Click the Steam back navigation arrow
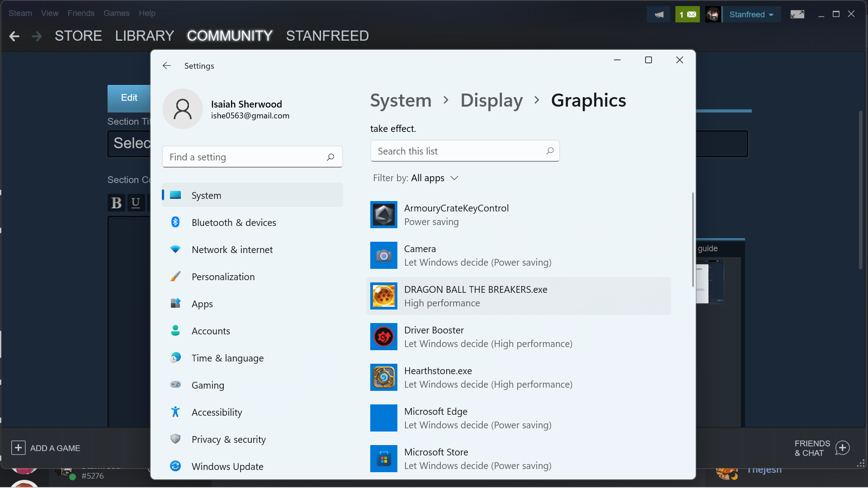 14,36
